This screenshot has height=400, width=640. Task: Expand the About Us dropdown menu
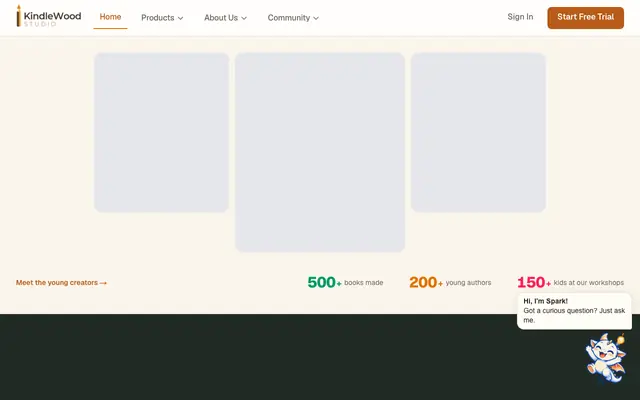225,18
